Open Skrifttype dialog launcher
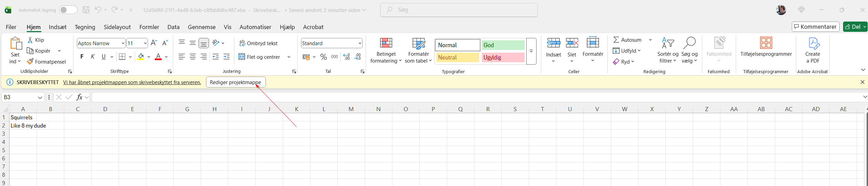Image resolution: width=868 pixels, height=186 pixels. 170,71
